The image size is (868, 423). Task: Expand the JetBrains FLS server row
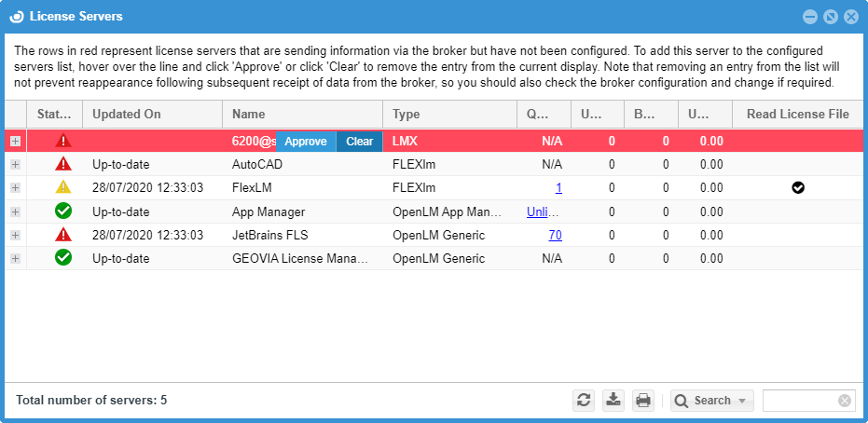pos(15,235)
